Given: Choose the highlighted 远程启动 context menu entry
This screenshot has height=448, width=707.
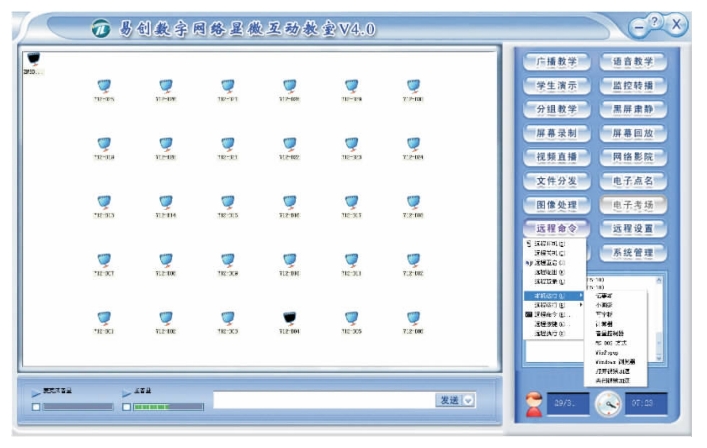Looking at the screenshot, I should point(554,296).
